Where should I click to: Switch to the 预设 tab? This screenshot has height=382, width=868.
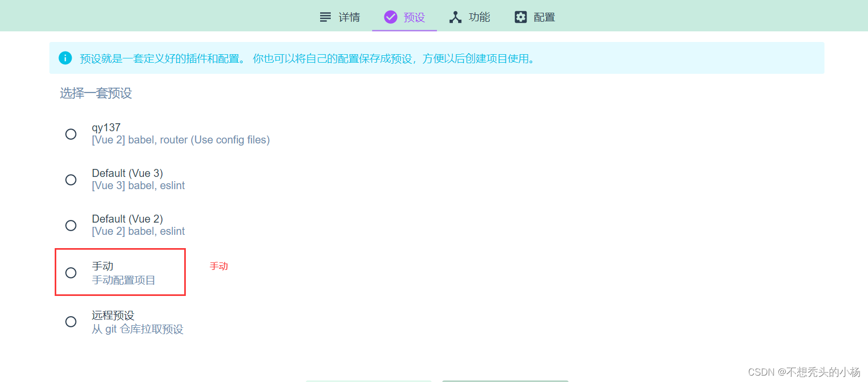[405, 17]
